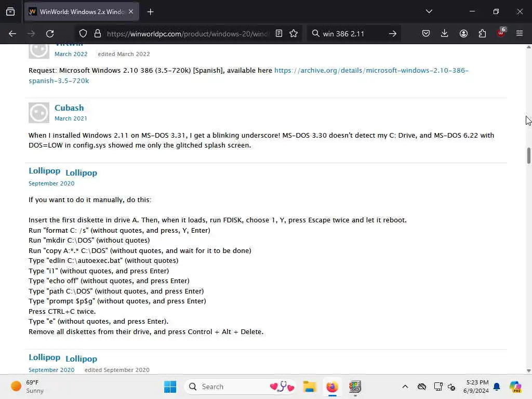The width and height of the screenshot is (532, 399).
Task: Open the taskbar app right of Firefox
Action: [x=355, y=387]
